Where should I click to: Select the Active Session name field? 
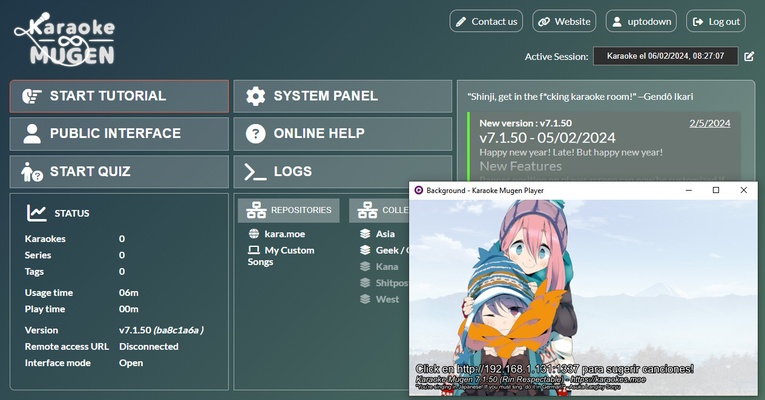tap(665, 56)
